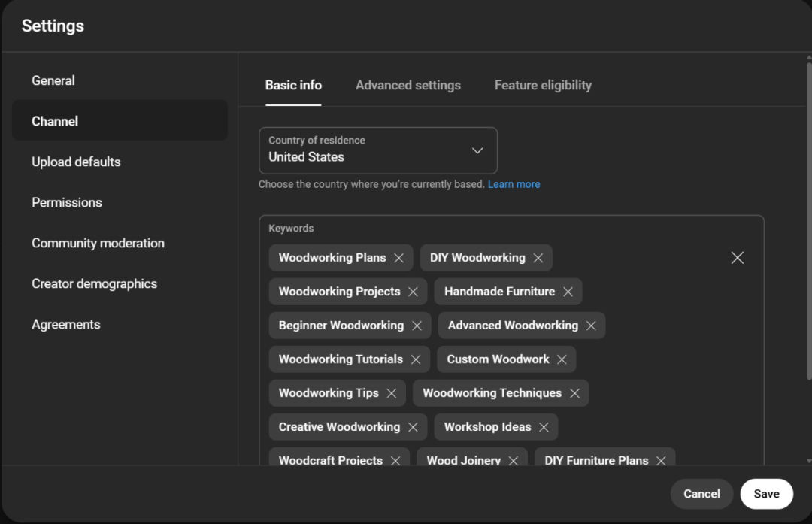Remove the 'Advanced Woodworking' keyword chip
The height and width of the screenshot is (524, 812).
click(591, 326)
